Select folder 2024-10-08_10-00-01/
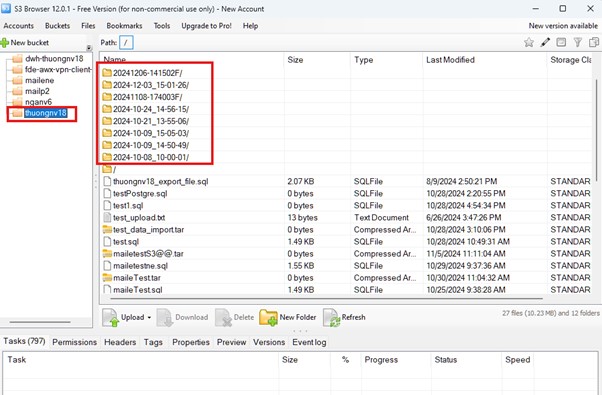 click(151, 157)
